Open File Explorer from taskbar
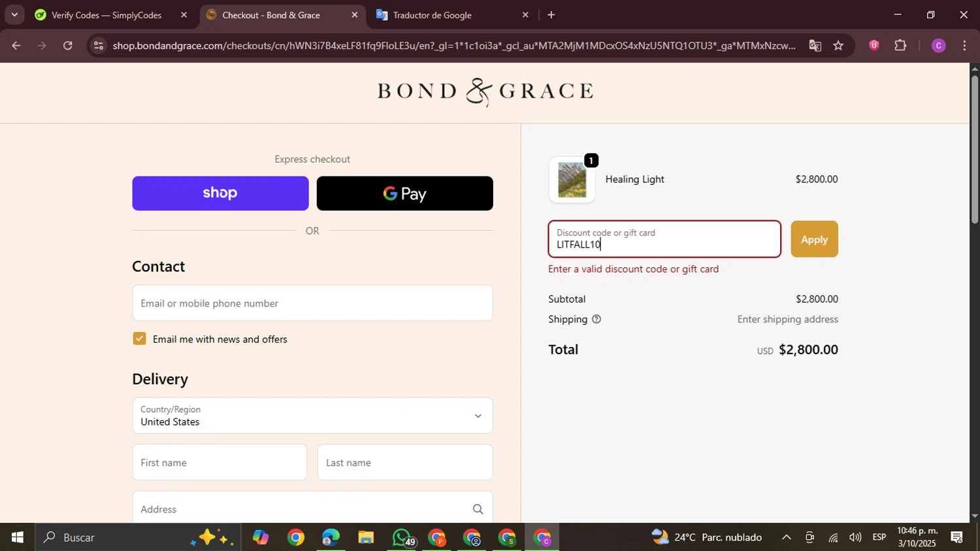The width and height of the screenshot is (980, 551). point(366,538)
